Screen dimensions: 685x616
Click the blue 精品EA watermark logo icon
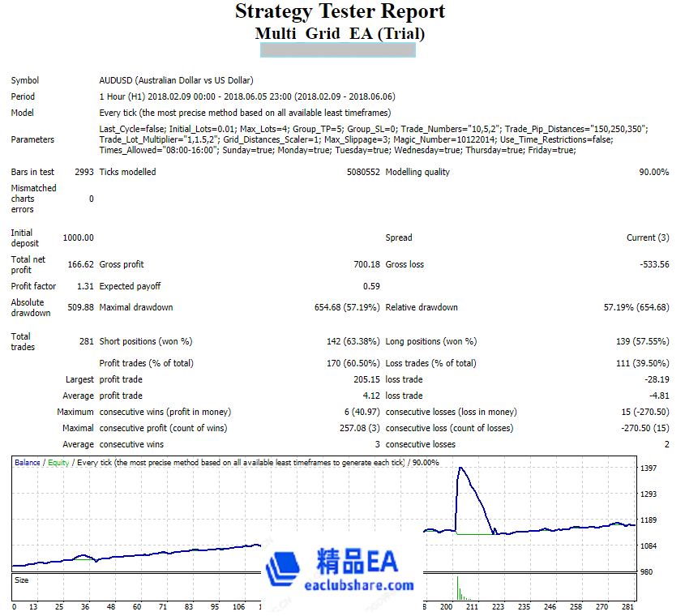coord(285,568)
